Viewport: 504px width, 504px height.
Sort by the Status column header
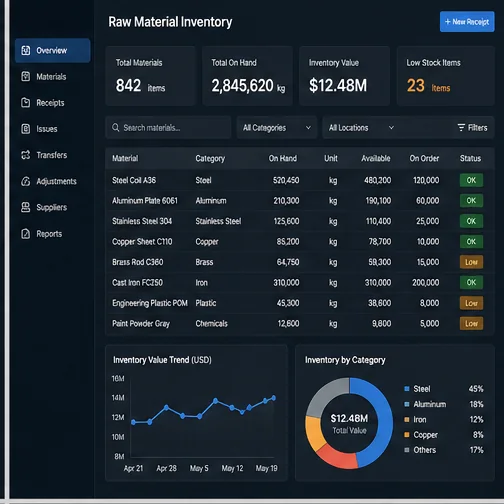[470, 158]
